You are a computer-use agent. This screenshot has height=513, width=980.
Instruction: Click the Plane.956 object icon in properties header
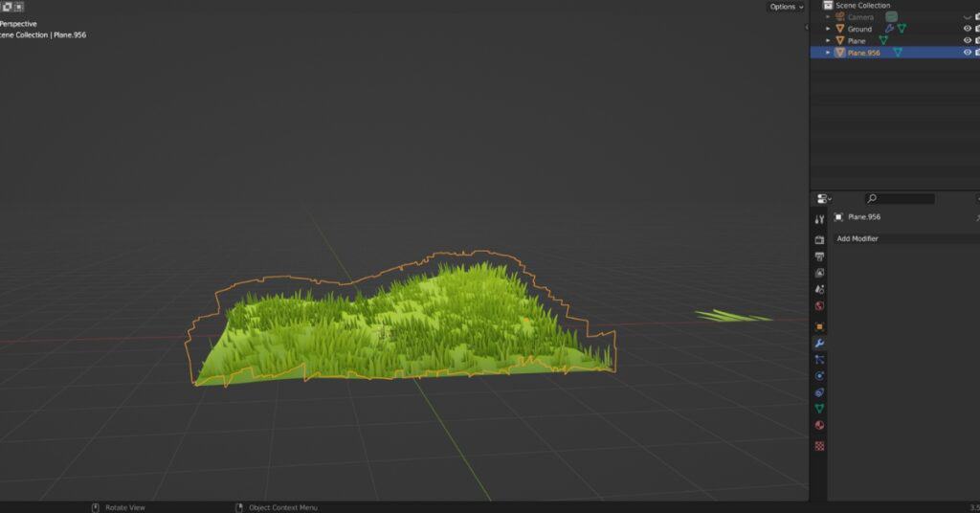tap(838, 217)
